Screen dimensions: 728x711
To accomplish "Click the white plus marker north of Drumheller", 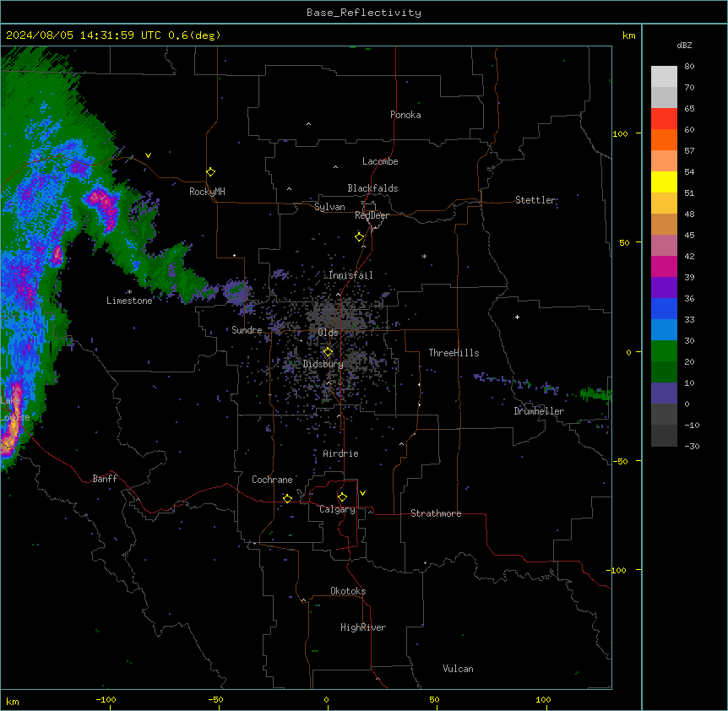I will coord(517,317).
